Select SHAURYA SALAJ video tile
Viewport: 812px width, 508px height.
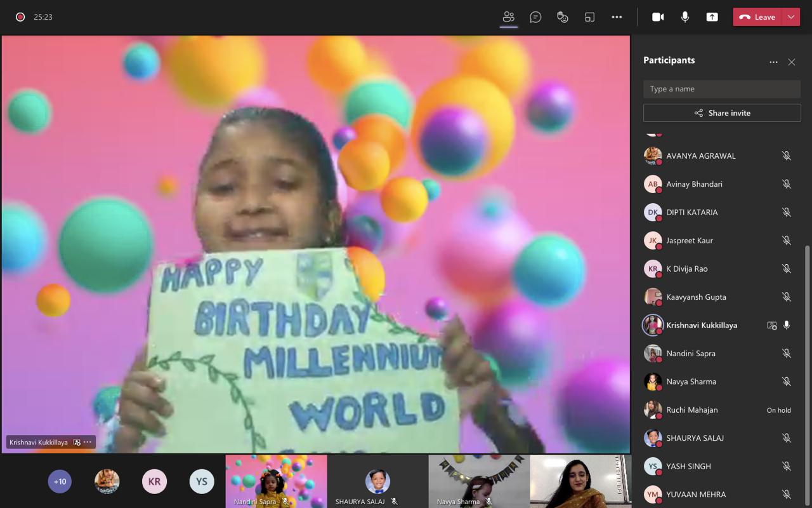tap(377, 481)
